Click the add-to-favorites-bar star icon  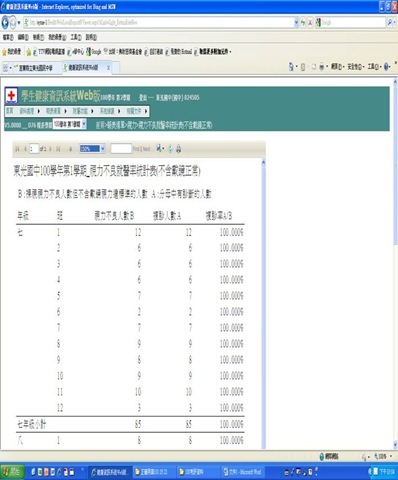coord(29,52)
